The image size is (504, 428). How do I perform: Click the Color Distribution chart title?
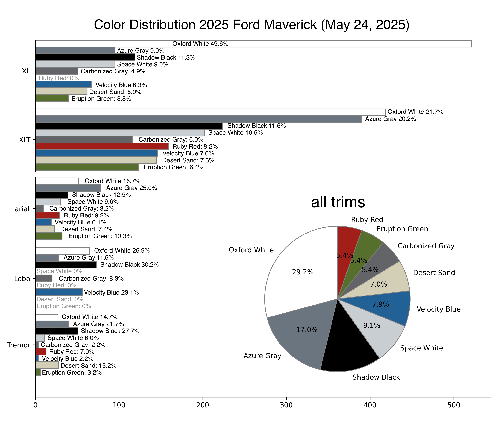click(x=252, y=25)
